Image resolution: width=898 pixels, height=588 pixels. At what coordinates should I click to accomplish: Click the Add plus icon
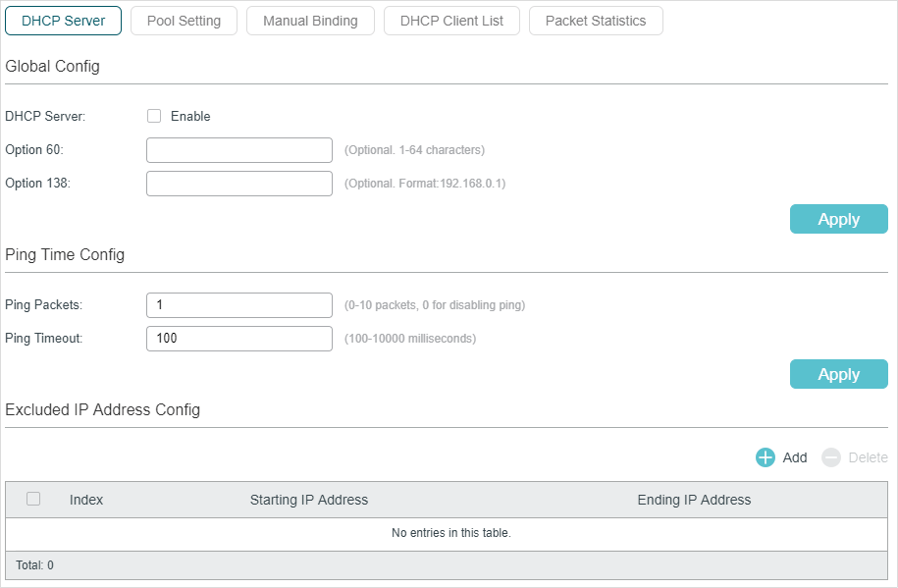[766, 457]
